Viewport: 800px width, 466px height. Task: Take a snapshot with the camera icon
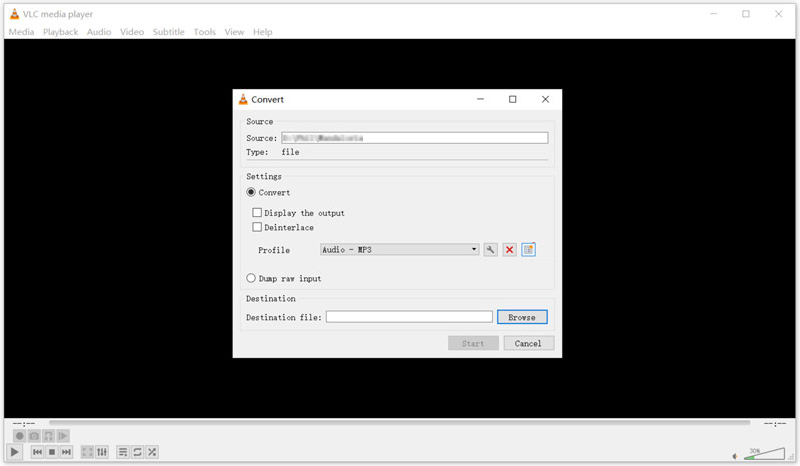(x=34, y=436)
